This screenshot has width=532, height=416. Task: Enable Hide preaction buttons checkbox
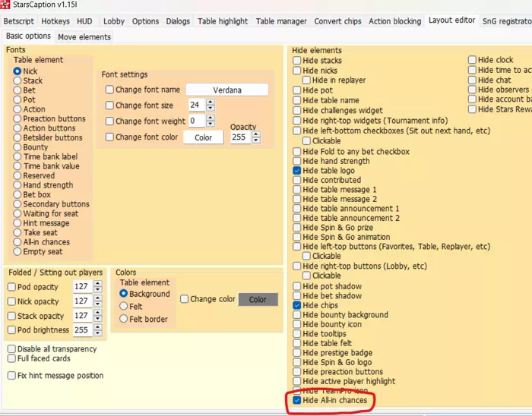coord(297,372)
